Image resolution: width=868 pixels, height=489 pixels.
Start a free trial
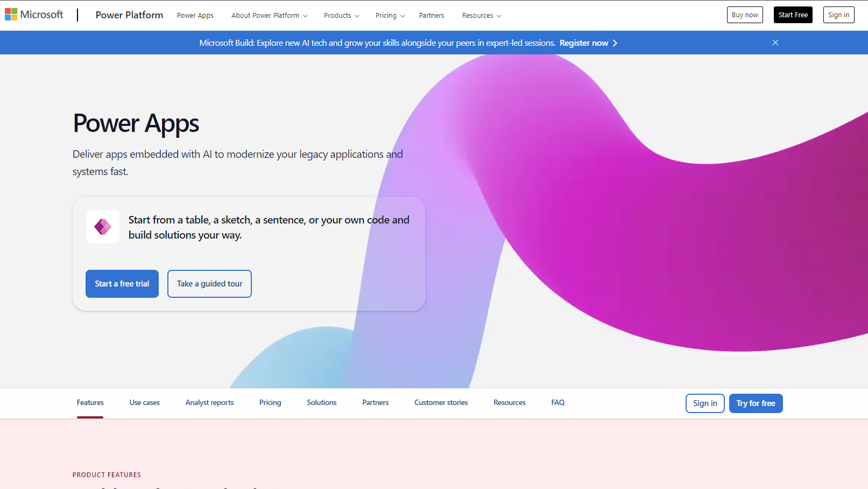click(122, 284)
